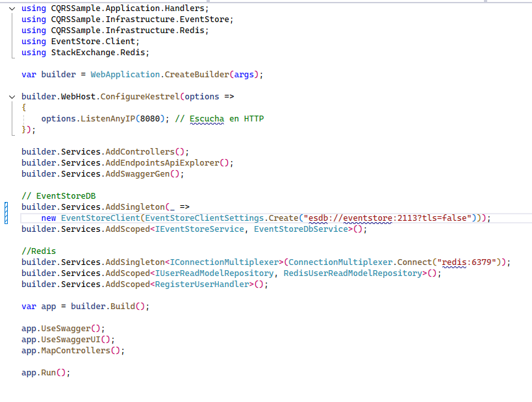Click 'IEventStoreService' interface name
Viewport: 532px width, 402px height.
point(199,229)
